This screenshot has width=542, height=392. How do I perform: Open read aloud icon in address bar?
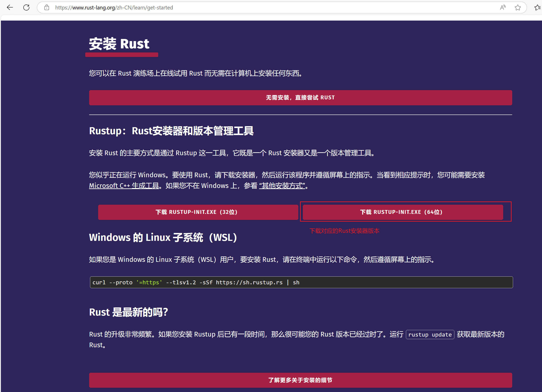point(503,8)
